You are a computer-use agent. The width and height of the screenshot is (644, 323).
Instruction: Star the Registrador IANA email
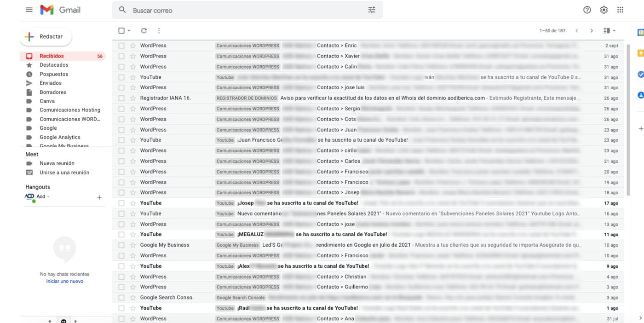pyautogui.click(x=133, y=98)
